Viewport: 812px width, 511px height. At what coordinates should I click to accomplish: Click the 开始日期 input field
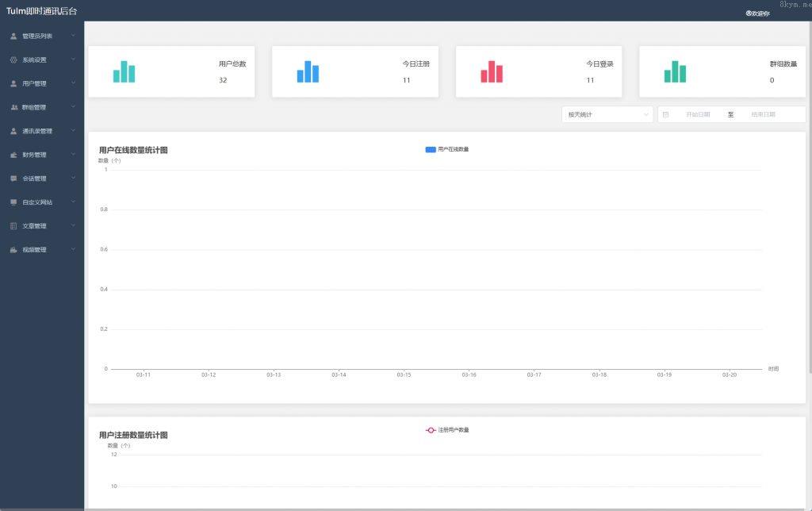tap(697, 114)
